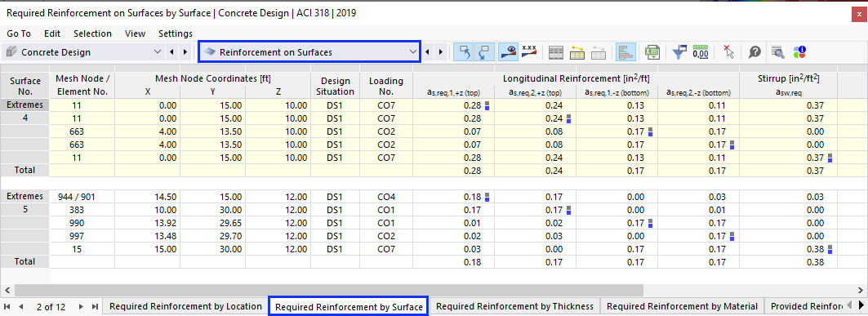The image size is (868, 316).
Task: Go to previous tab page arrow
Action: [x=21, y=306]
